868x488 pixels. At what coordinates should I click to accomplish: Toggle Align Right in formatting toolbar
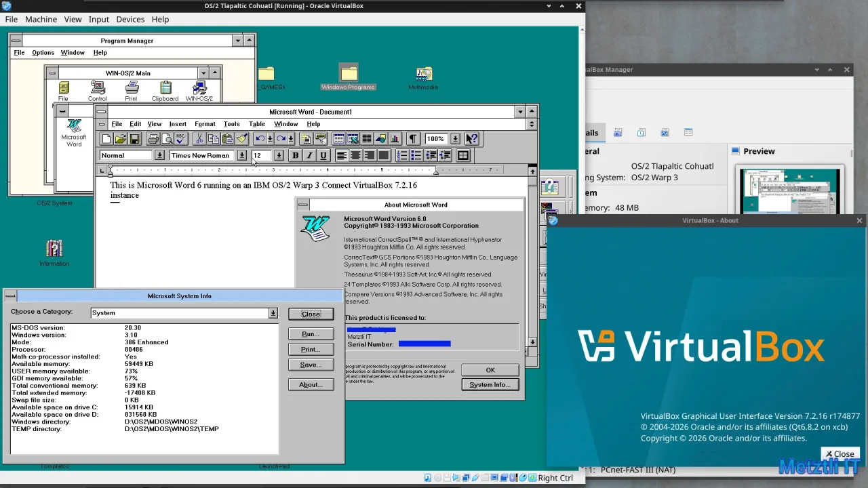370,155
